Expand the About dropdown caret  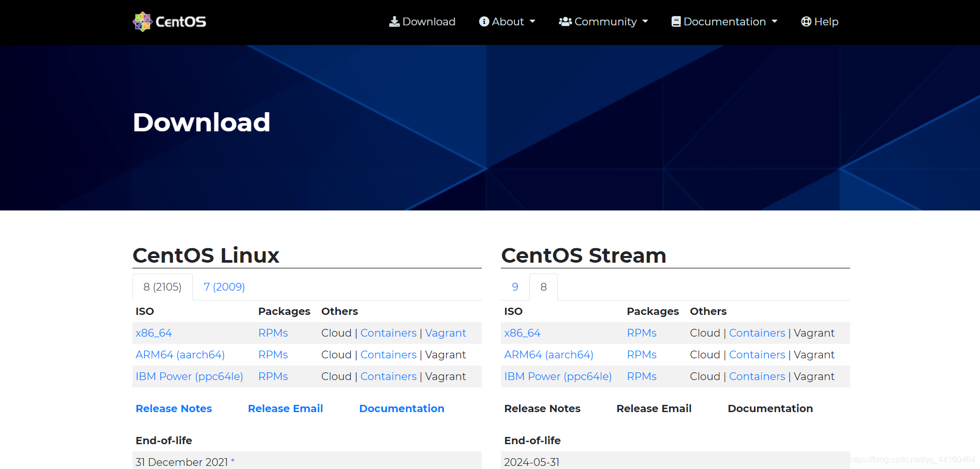[x=532, y=22]
